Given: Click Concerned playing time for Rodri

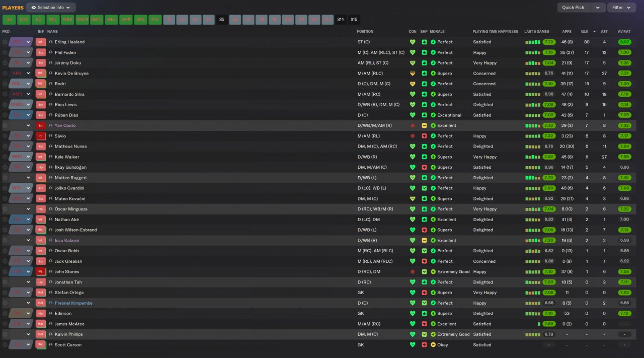Looking at the screenshot, I should click(x=484, y=84).
